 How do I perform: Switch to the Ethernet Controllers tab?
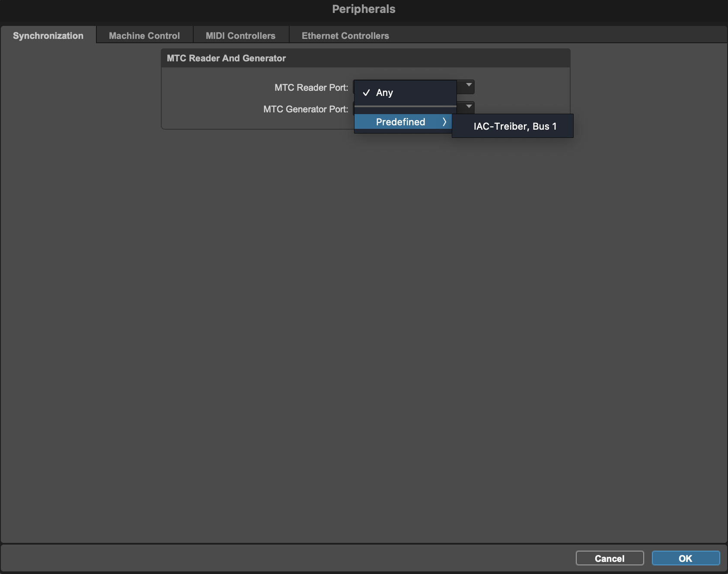click(x=345, y=35)
